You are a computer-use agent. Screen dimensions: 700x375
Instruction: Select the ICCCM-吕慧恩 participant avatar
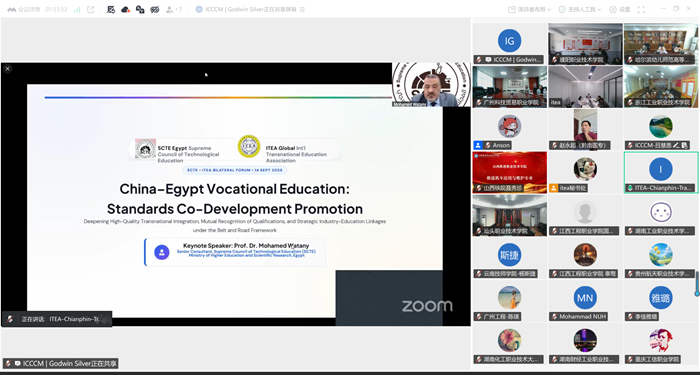point(661,126)
